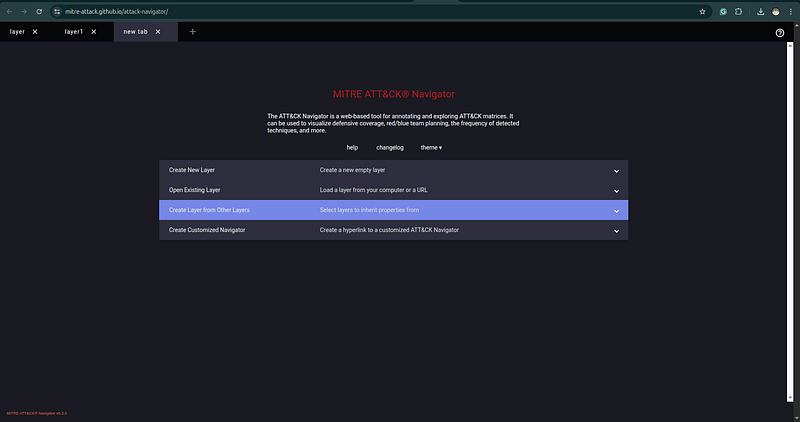
Task: Go forward in browser history
Action: 24,11
